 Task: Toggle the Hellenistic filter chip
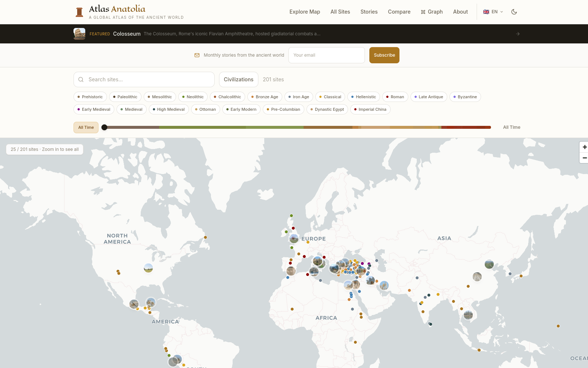pyautogui.click(x=363, y=97)
